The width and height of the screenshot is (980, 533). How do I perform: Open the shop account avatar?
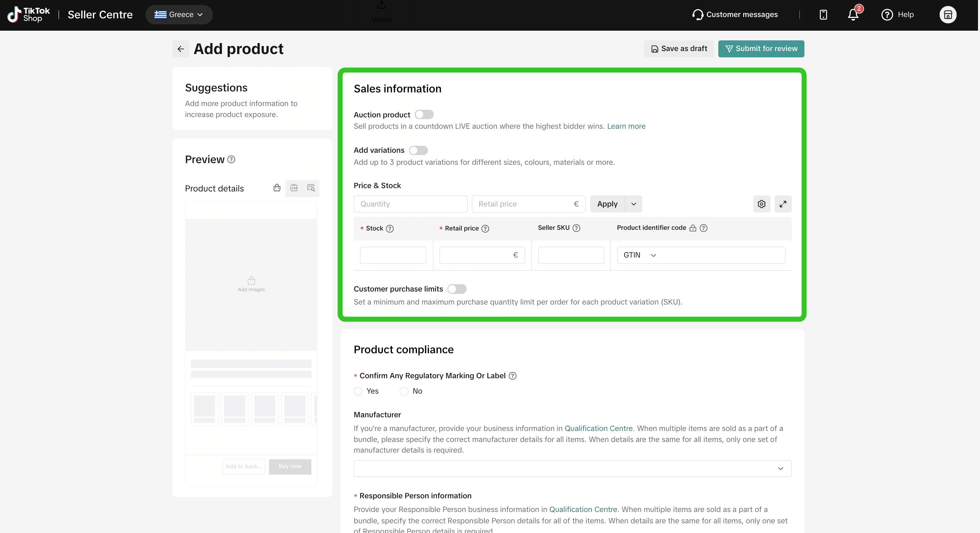948,15
